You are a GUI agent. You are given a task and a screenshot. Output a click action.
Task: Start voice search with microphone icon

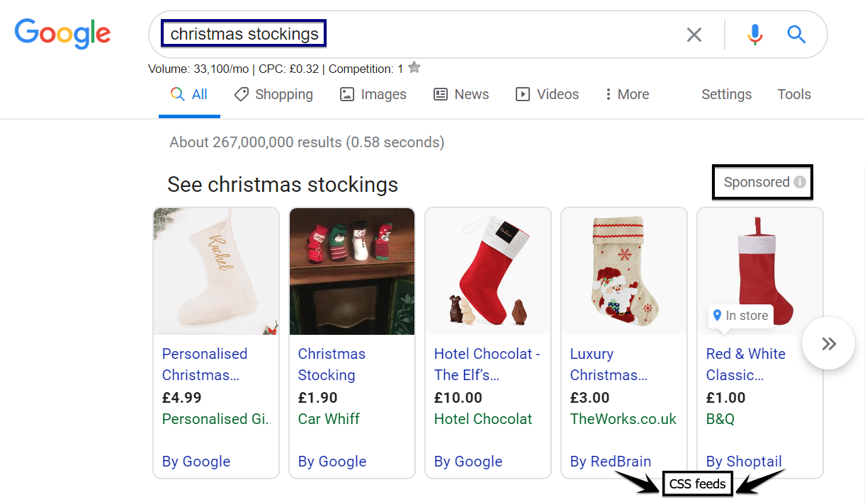[x=755, y=35]
